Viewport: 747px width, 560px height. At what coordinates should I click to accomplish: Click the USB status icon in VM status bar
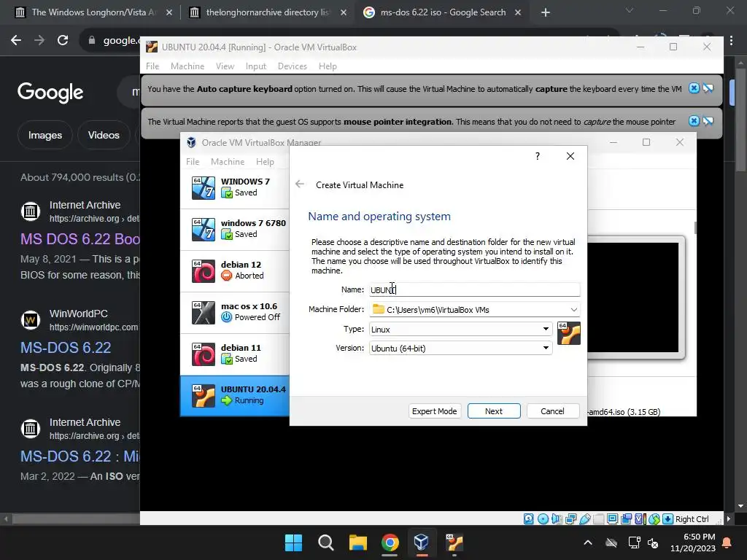tap(584, 518)
